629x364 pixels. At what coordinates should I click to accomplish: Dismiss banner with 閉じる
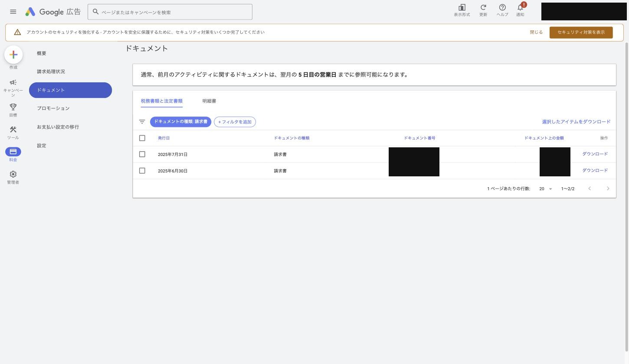tap(536, 32)
